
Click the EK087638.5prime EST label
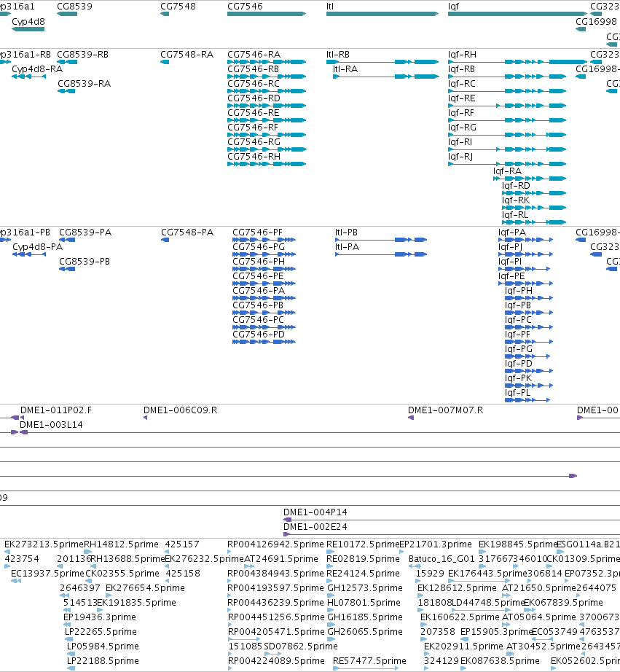pos(500,661)
